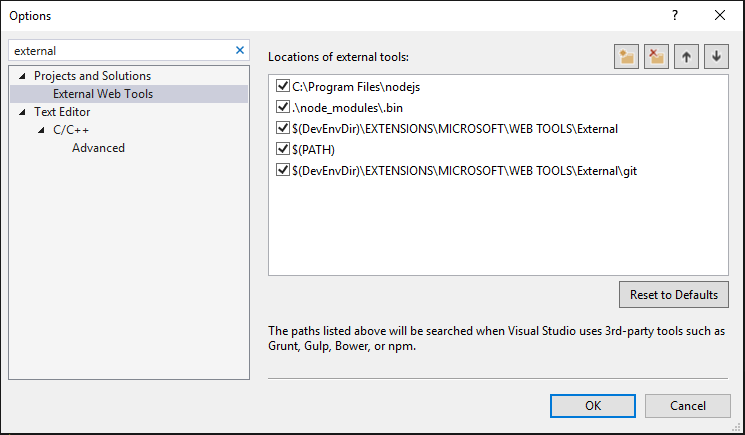Click the add new folder location icon
The image size is (745, 435).
[627, 57]
